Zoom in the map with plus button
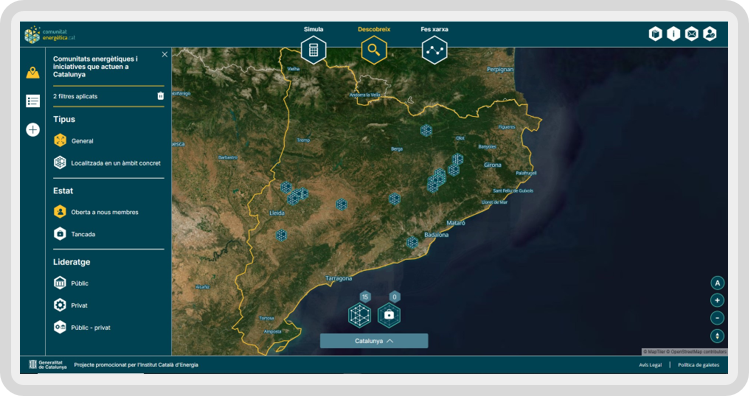749x396 pixels. pos(717,300)
